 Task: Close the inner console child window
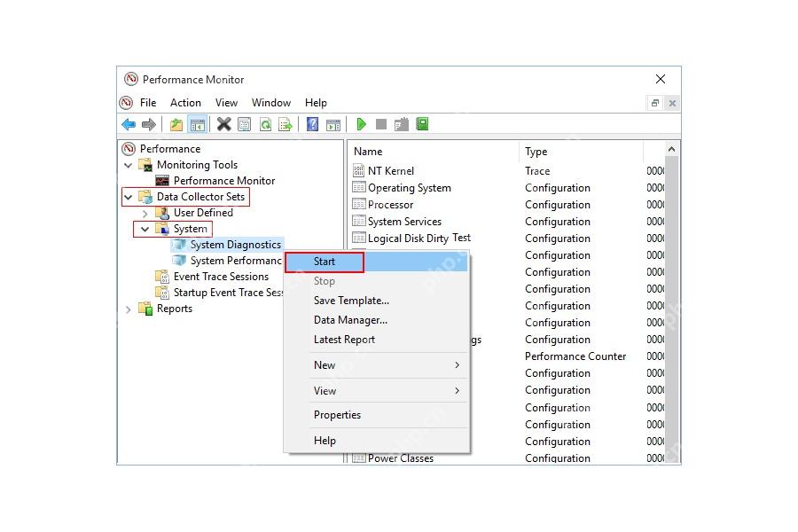click(x=672, y=103)
